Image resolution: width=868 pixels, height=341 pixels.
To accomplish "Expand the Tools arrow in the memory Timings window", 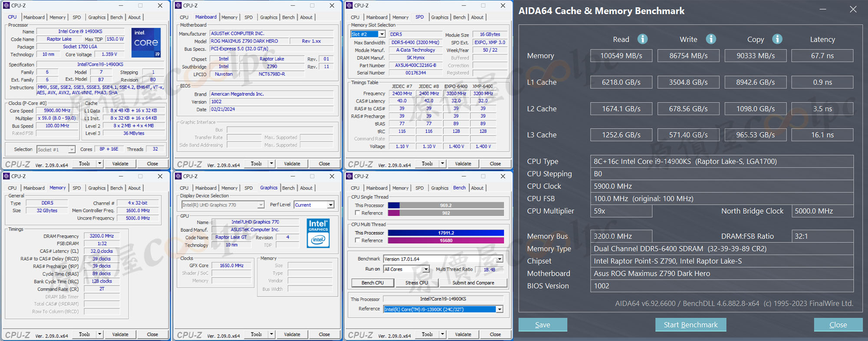I will click(100, 334).
